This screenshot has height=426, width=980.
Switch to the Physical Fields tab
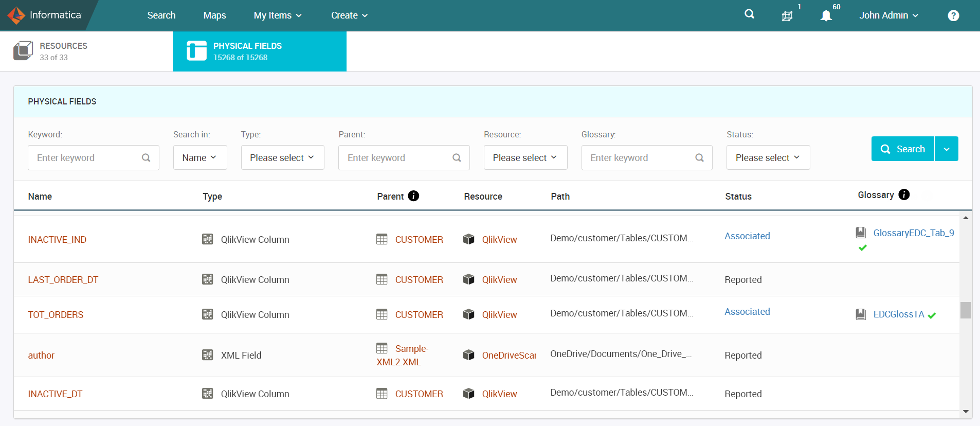(260, 51)
